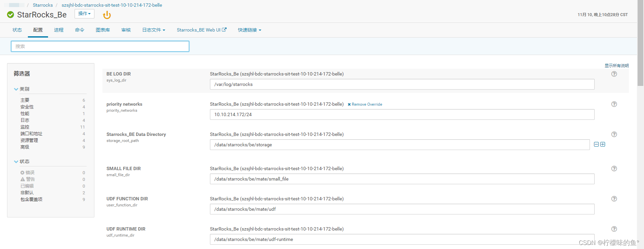Click Remove Override for priority networks
The height and width of the screenshot is (249, 644).
click(365, 104)
